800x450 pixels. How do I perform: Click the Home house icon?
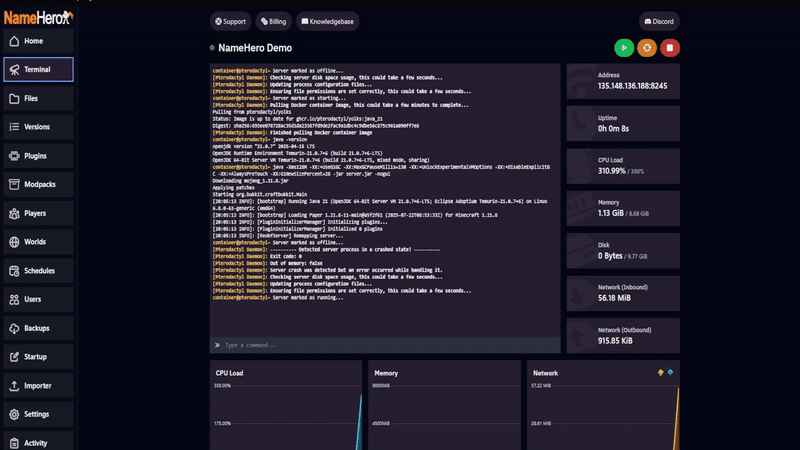coord(14,41)
